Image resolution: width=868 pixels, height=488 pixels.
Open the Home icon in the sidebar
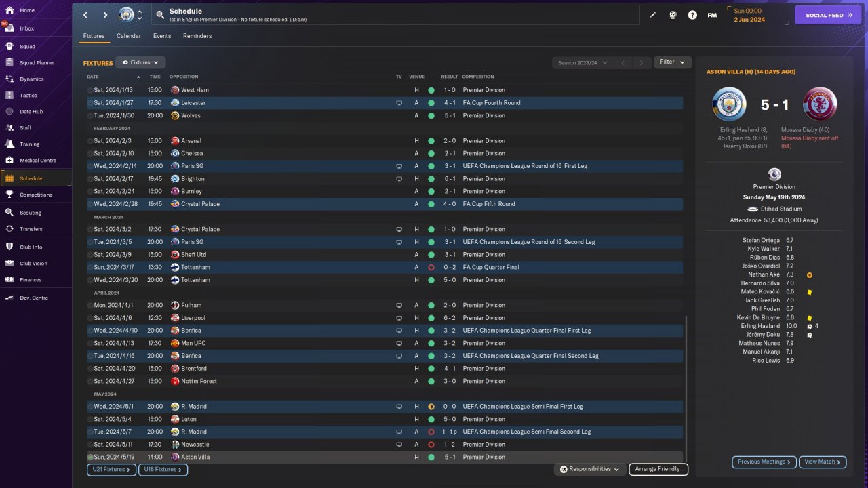9,10
